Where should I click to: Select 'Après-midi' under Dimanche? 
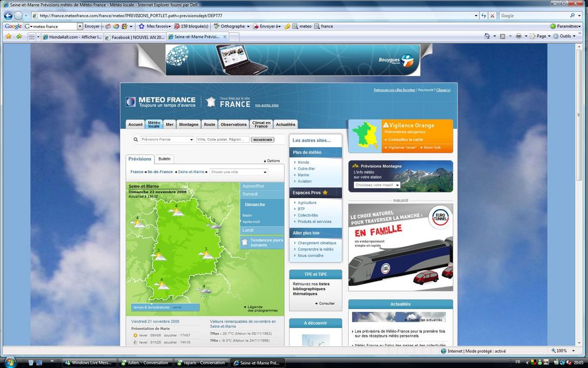(251, 221)
